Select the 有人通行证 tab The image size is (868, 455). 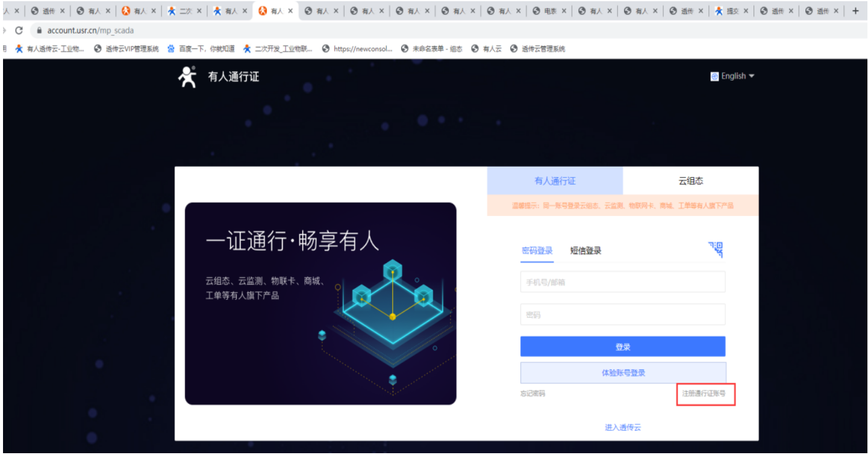pyautogui.click(x=555, y=181)
